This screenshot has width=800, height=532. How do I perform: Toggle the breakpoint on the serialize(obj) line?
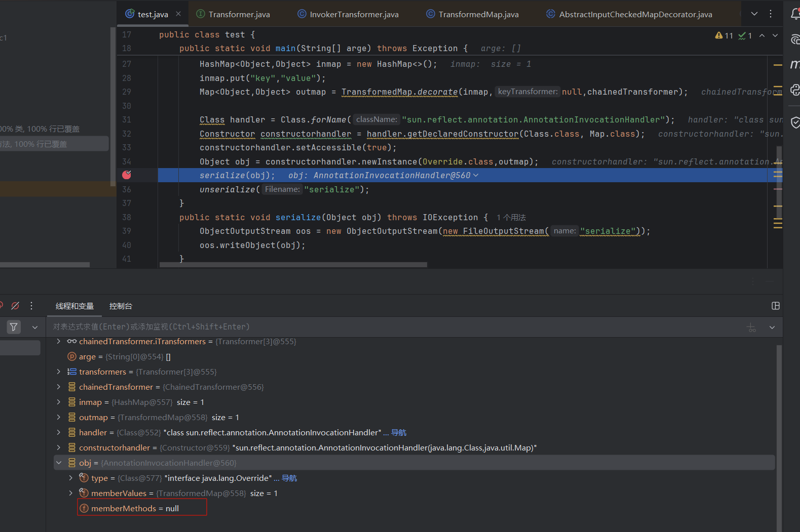click(x=127, y=175)
